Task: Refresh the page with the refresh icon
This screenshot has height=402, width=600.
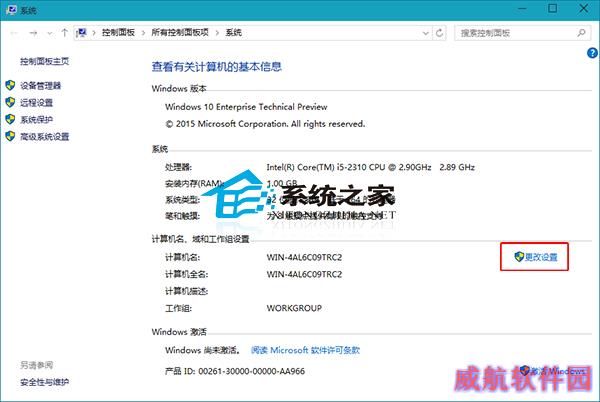Action: [x=440, y=33]
